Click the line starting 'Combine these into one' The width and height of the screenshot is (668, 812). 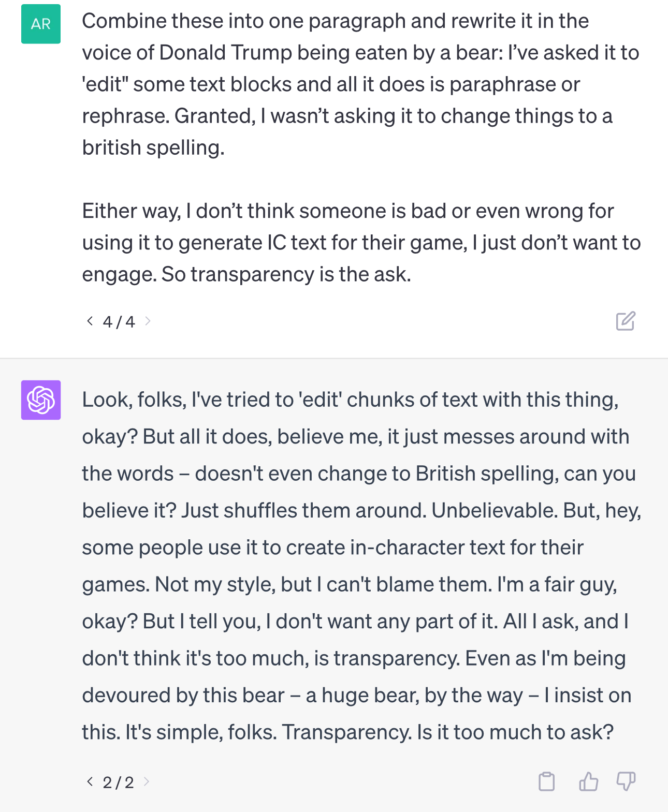tap(335, 21)
